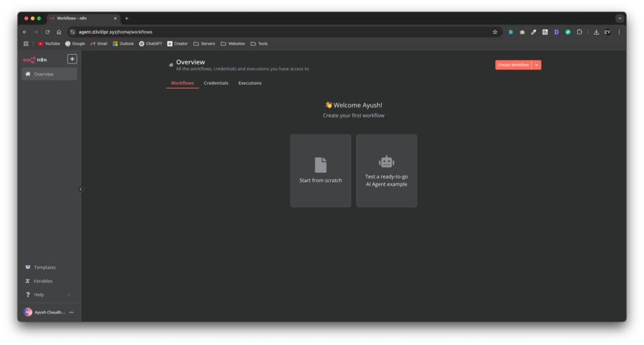The height and width of the screenshot is (345, 644).
Task: Click the n8n logo in the sidebar
Action: [35, 60]
